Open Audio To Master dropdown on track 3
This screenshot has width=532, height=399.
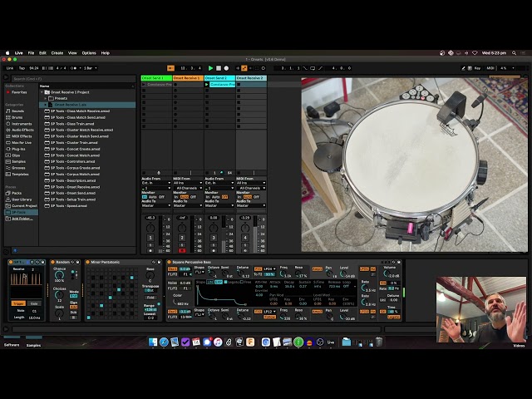tap(219, 205)
